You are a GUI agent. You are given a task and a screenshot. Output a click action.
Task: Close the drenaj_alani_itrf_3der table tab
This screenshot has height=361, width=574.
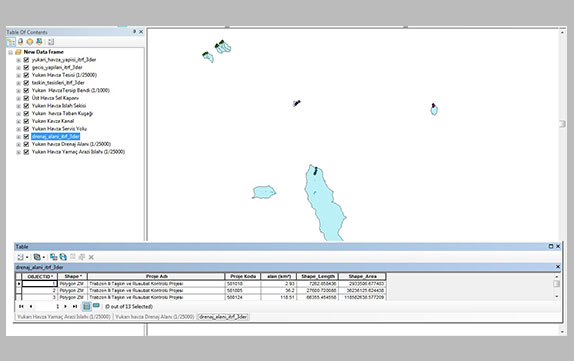pyautogui.click(x=558, y=267)
